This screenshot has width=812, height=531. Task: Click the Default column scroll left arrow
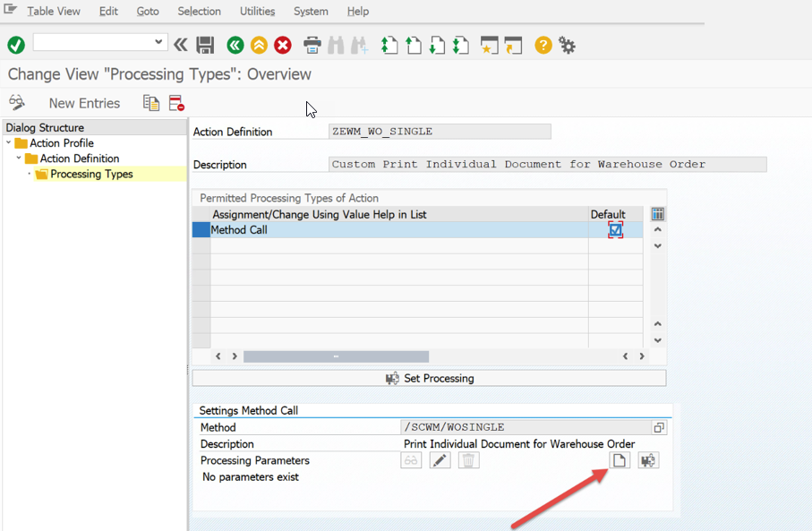tap(625, 355)
